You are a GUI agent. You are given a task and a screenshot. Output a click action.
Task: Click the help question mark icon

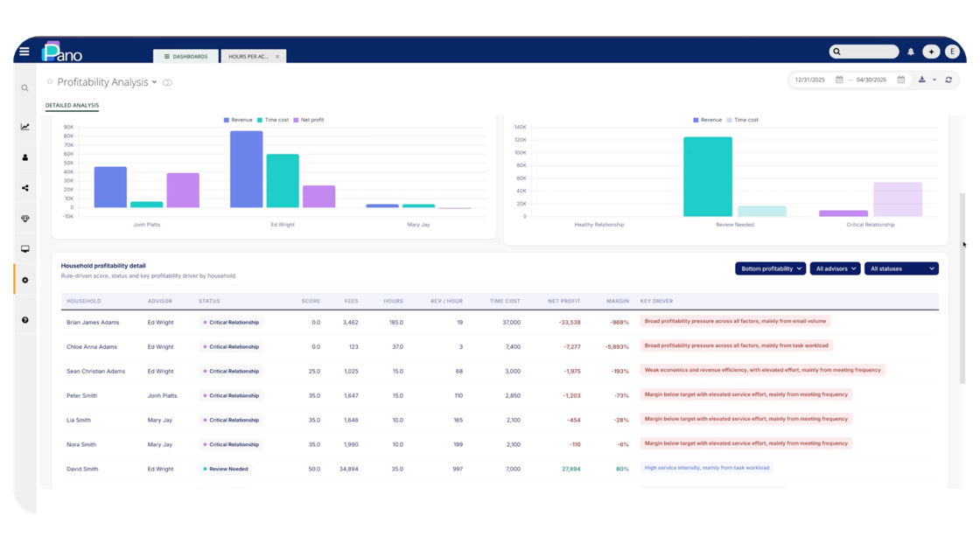pyautogui.click(x=25, y=320)
